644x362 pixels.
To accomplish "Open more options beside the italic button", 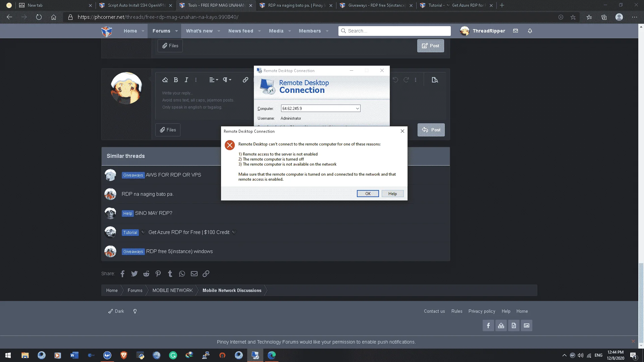I will point(196,80).
